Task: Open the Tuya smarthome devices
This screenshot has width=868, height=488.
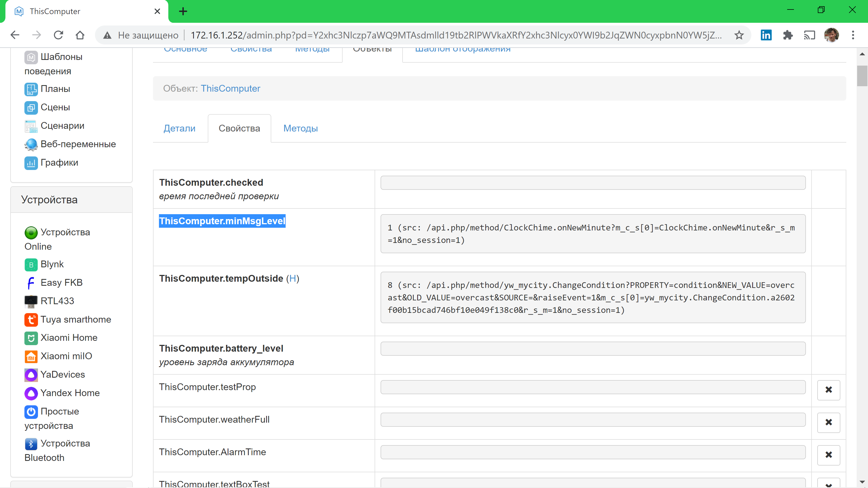Action: [75, 319]
